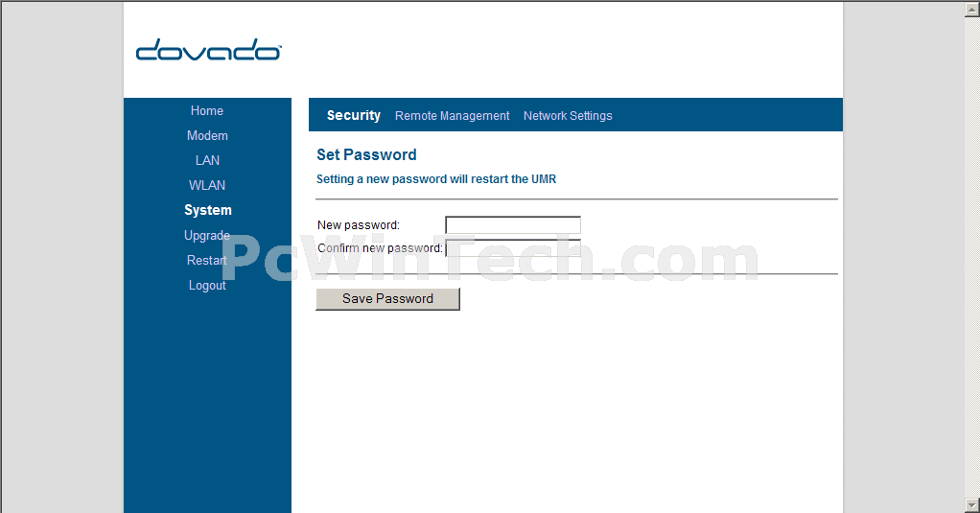The height and width of the screenshot is (513, 980).
Task: Click the Save Password button
Action: pos(387,298)
